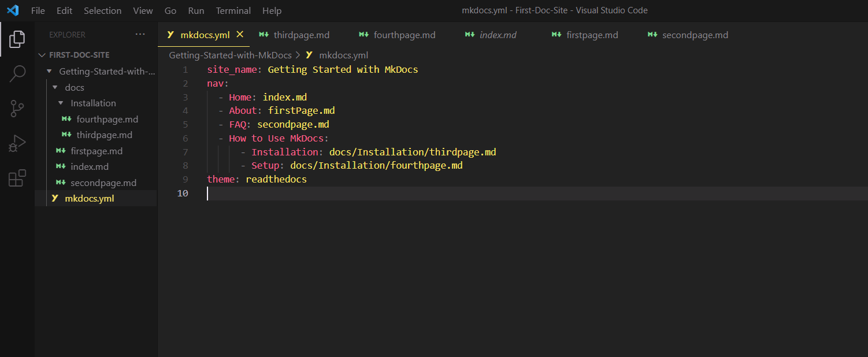Click markdown icon on thirdpage.md tab
The width and height of the screenshot is (868, 357).
pyautogui.click(x=264, y=35)
